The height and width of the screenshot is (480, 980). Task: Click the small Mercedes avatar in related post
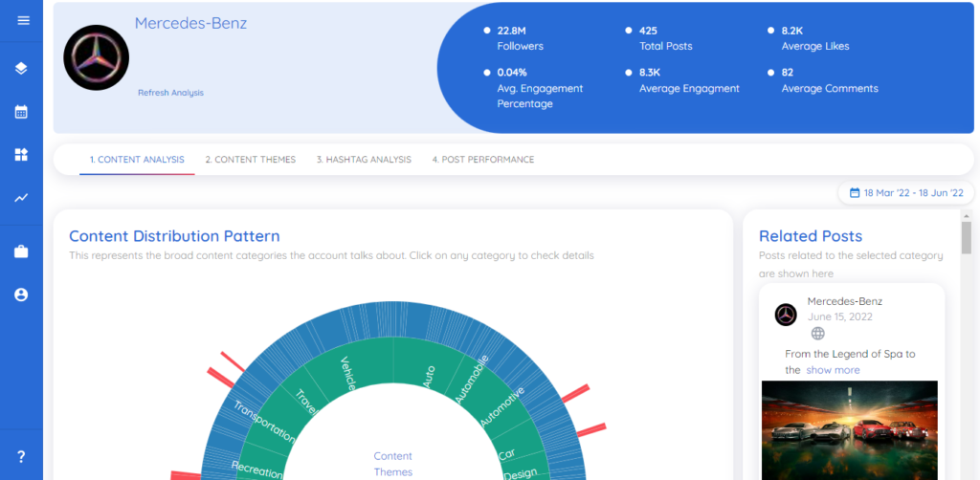786,315
